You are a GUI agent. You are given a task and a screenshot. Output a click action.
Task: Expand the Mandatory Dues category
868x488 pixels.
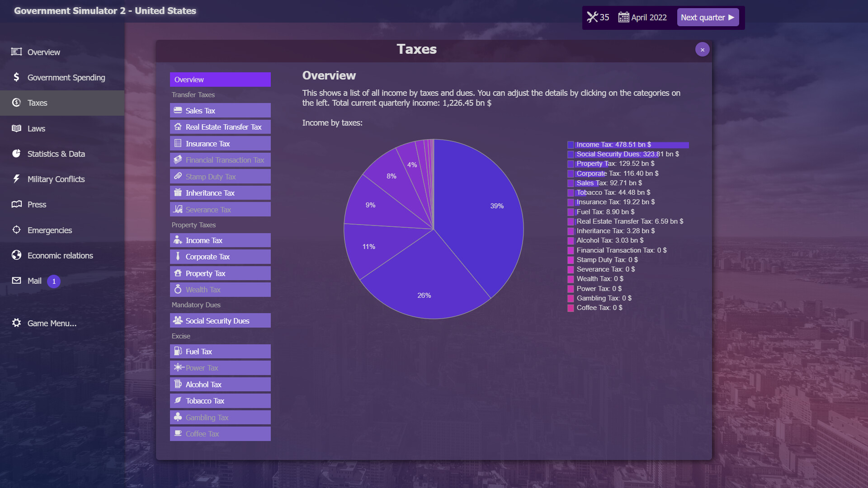(196, 305)
